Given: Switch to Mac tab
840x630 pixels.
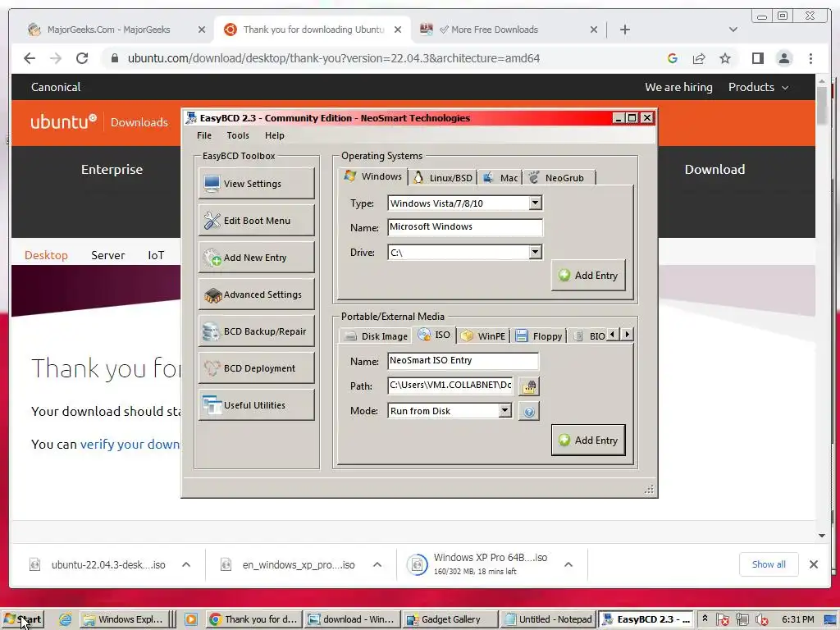Looking at the screenshot, I should (x=500, y=178).
